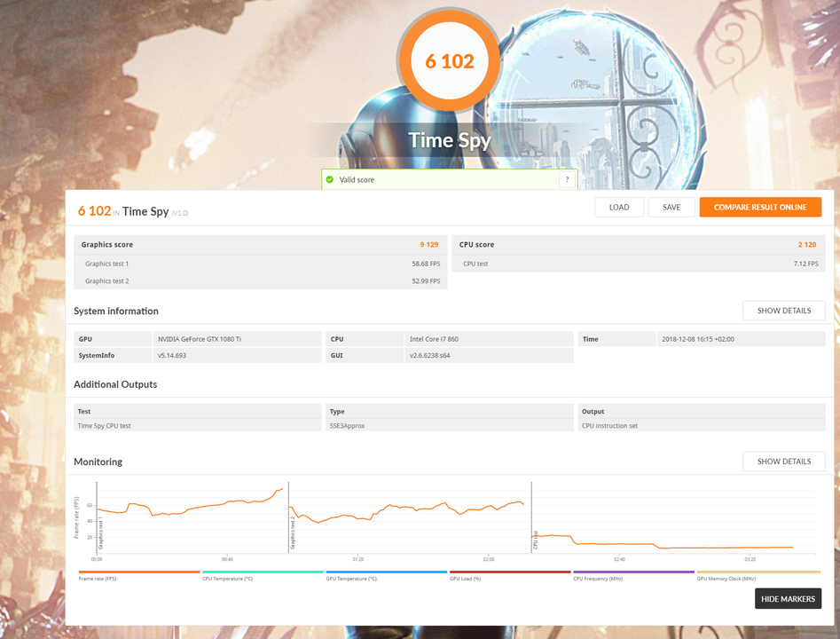Toggle GPU Temperature legend series
Viewport: 840px width, 639px height.
(386, 576)
